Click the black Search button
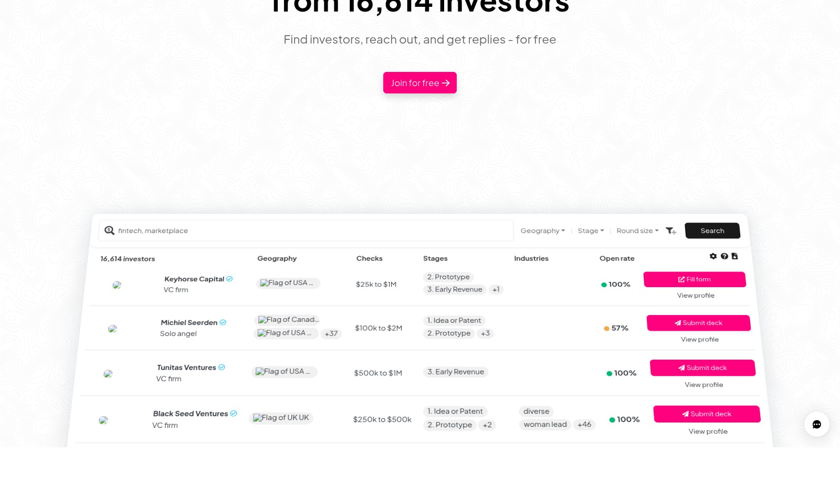This screenshot has width=840, height=504. [x=712, y=230]
